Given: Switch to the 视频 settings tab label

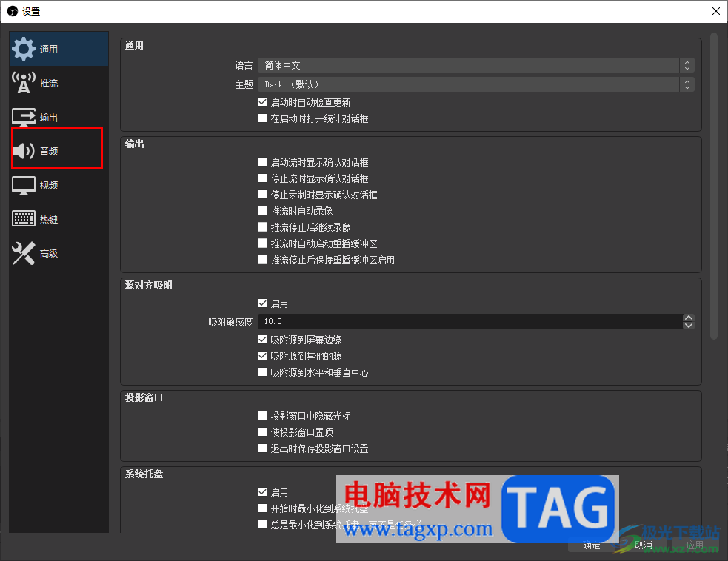Looking at the screenshot, I should click(x=49, y=185).
